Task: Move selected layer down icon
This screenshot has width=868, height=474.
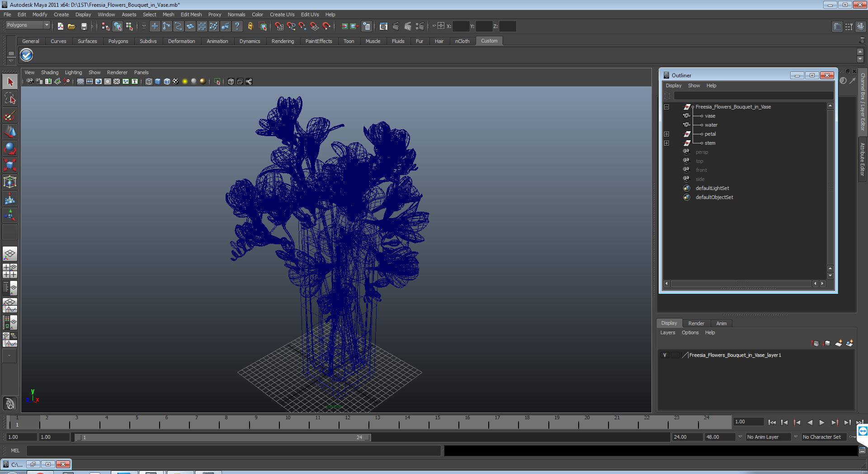Action: (x=827, y=343)
